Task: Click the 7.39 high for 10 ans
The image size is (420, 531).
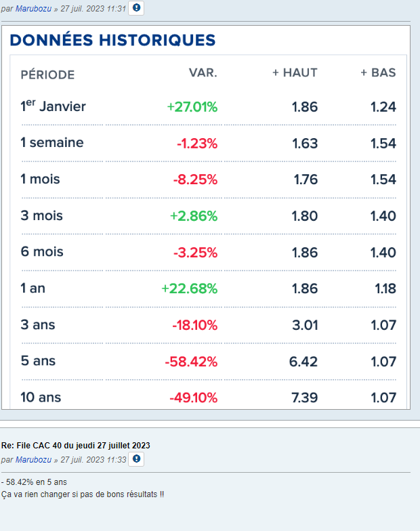Action: click(x=303, y=398)
